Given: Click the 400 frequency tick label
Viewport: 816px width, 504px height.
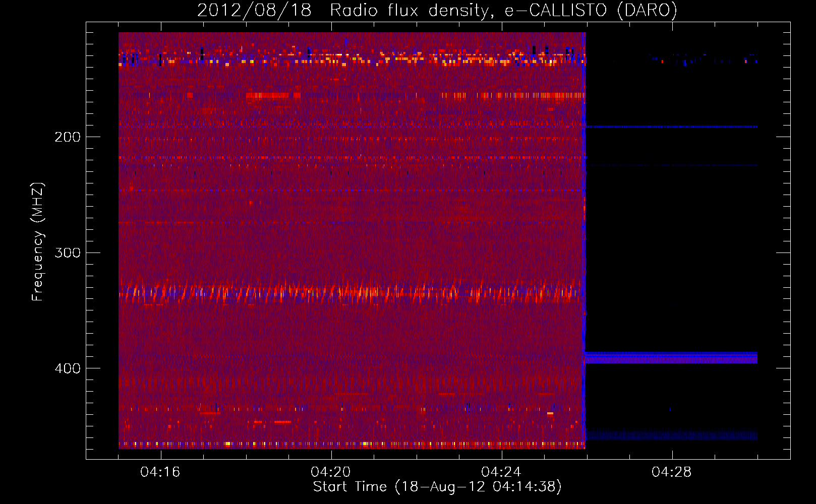Looking at the screenshot, I should click(68, 368).
